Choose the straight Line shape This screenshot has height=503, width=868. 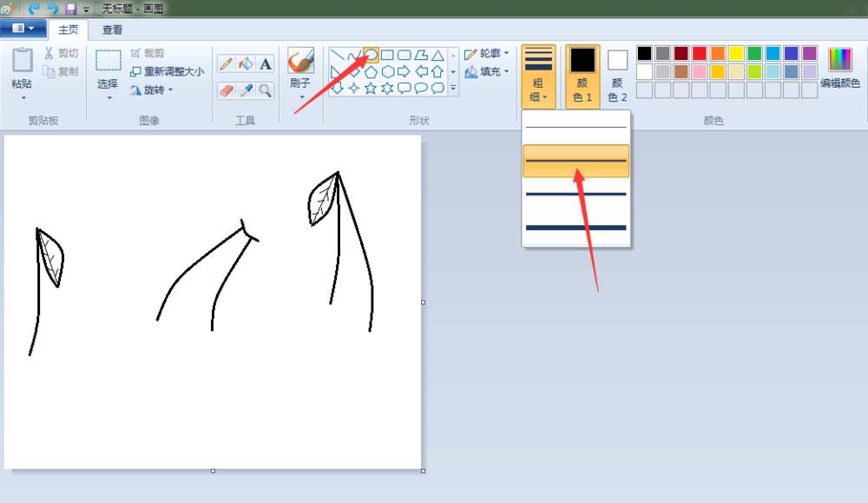pos(337,55)
